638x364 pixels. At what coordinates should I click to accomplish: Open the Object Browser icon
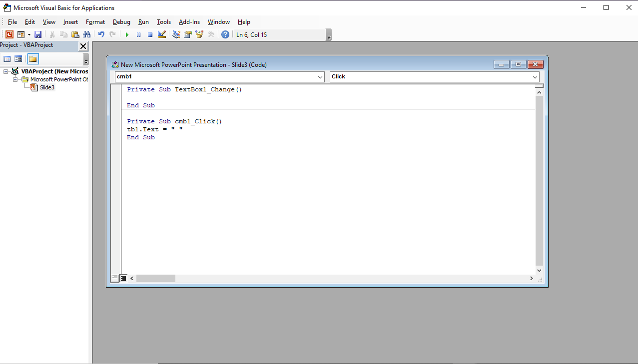coord(199,34)
